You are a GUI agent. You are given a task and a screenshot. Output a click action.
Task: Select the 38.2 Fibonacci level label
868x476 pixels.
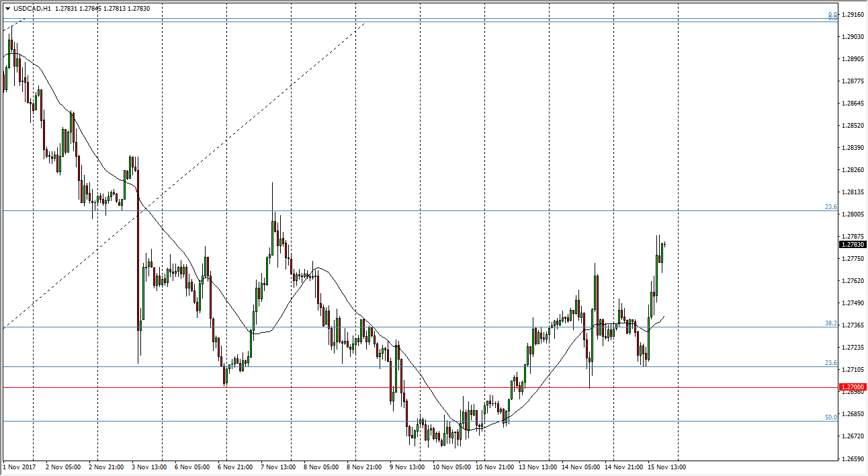tap(831, 323)
